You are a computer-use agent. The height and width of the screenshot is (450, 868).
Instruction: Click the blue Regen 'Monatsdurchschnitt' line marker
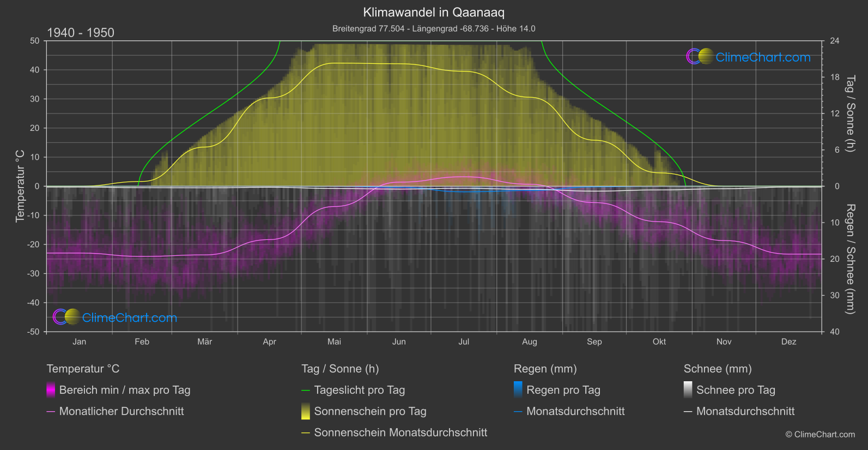518,412
